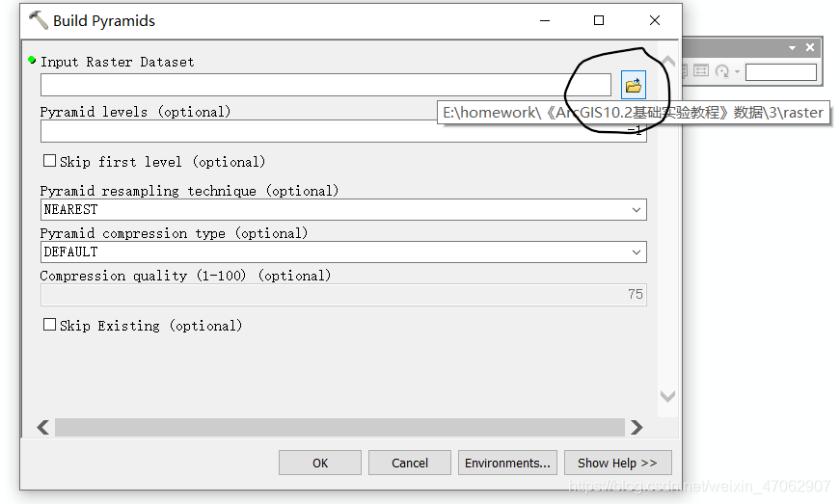
Task: Click the hammer icon in Build Pyramids title bar
Action: coord(38,20)
